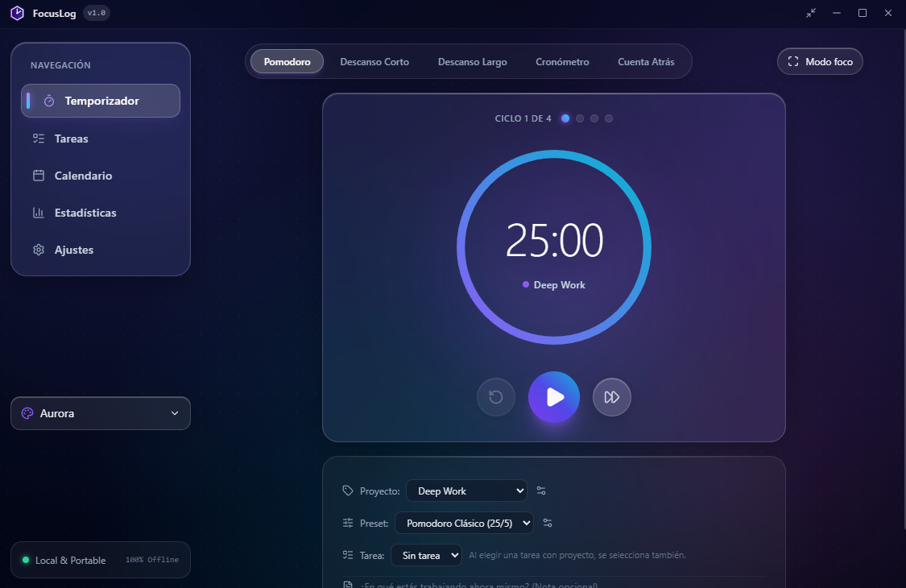Reset the timer with the restart icon
This screenshot has width=906, height=588.
(x=496, y=397)
